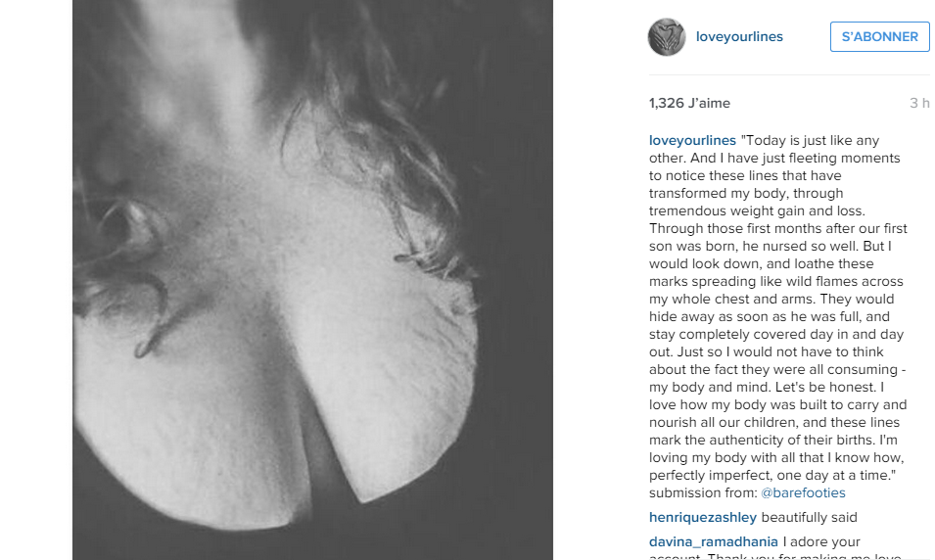Open the loveyourlines profile avatar
The width and height of the screenshot is (935, 560).
667,37
